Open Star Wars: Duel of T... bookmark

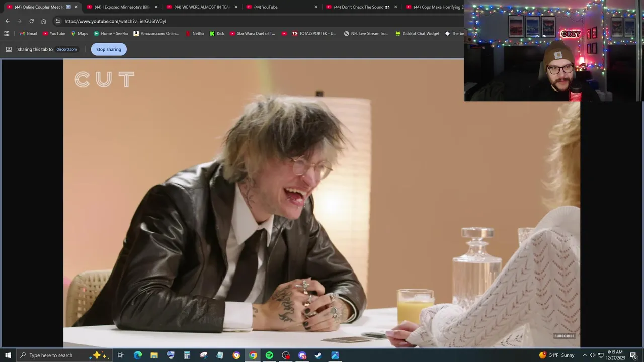[x=253, y=34]
